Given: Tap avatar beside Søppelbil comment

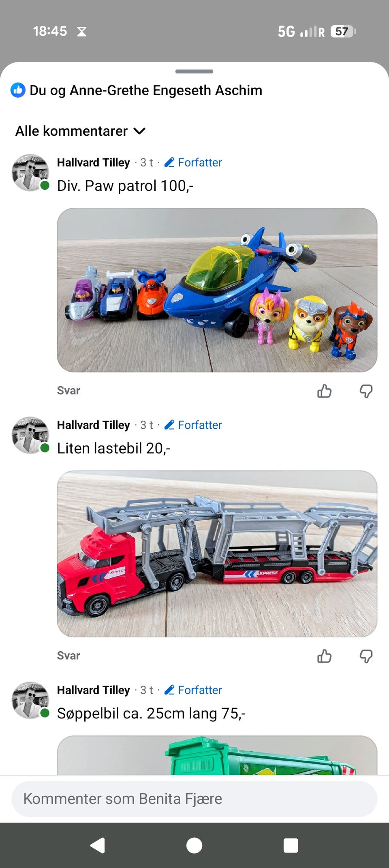Looking at the screenshot, I should [30, 700].
